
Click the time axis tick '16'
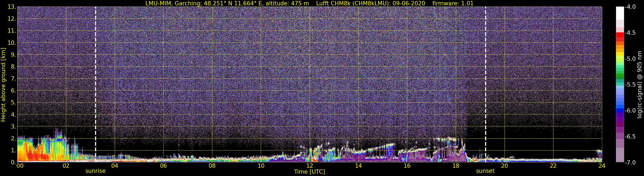(407, 166)
